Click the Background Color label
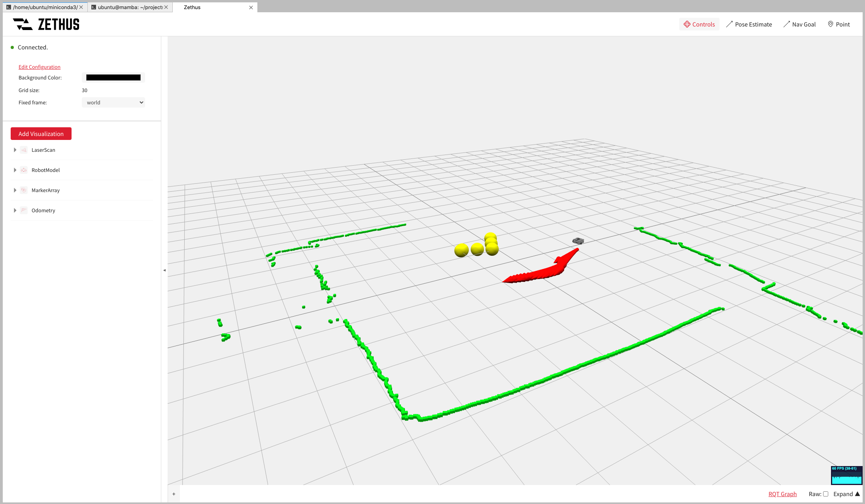Viewport: 865px width, 504px height. pos(40,77)
